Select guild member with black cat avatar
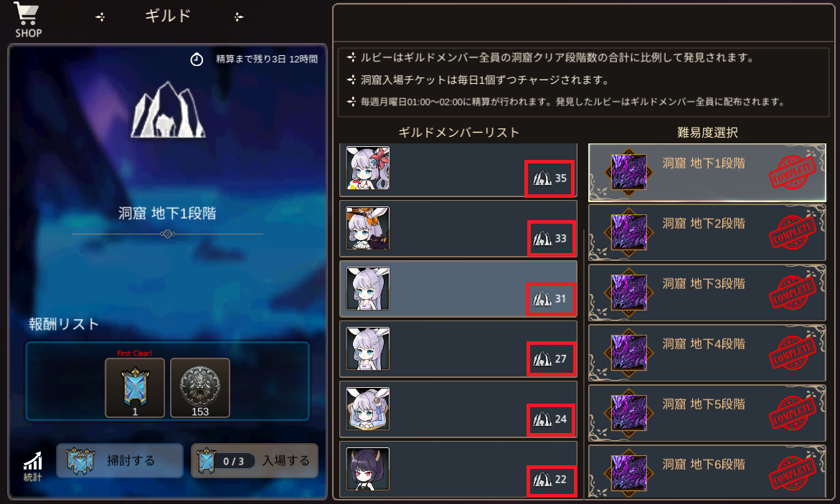 (458, 229)
